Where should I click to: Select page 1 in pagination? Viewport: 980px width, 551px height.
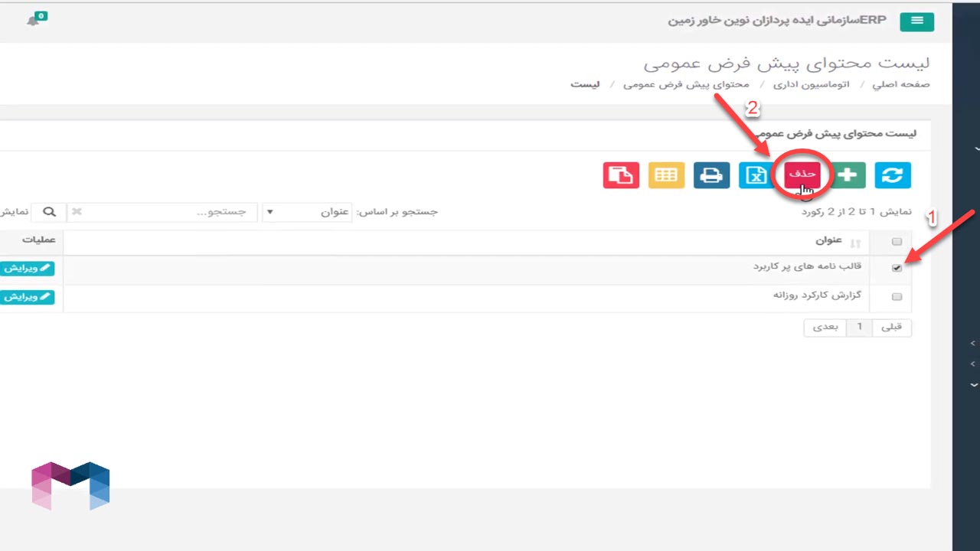tap(859, 327)
